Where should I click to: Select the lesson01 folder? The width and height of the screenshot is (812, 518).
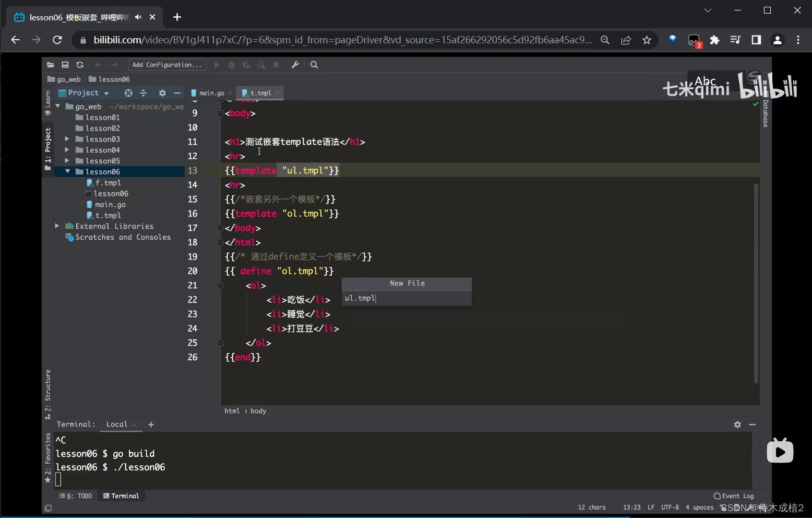(98, 117)
